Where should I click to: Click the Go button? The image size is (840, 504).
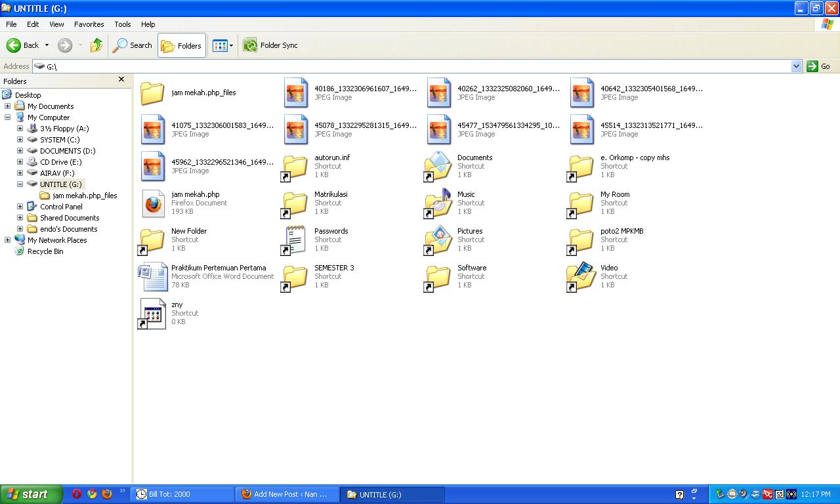pyautogui.click(x=819, y=66)
